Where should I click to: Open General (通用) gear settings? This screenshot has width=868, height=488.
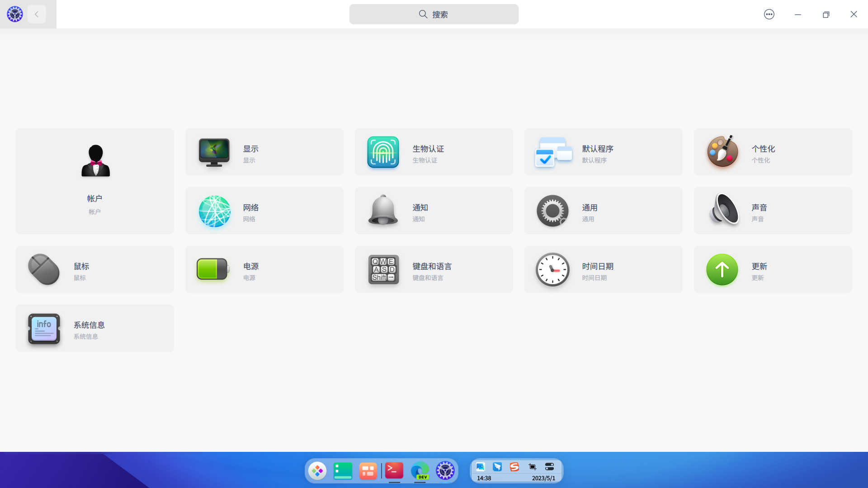(552, 211)
